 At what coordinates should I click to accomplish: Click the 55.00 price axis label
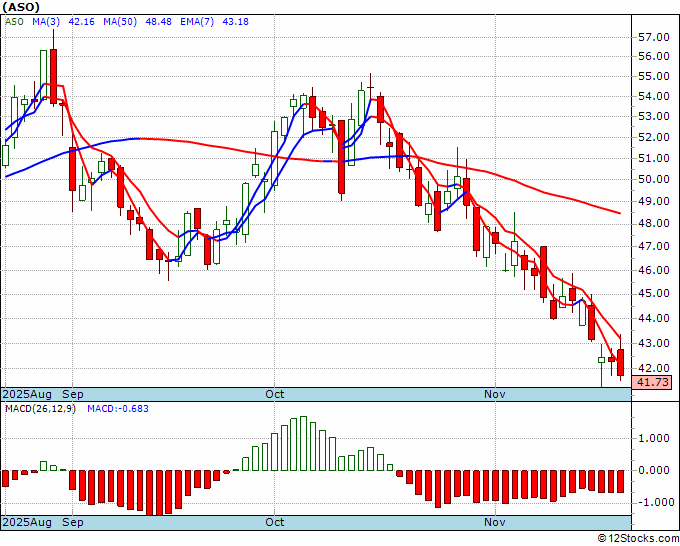pos(654,76)
